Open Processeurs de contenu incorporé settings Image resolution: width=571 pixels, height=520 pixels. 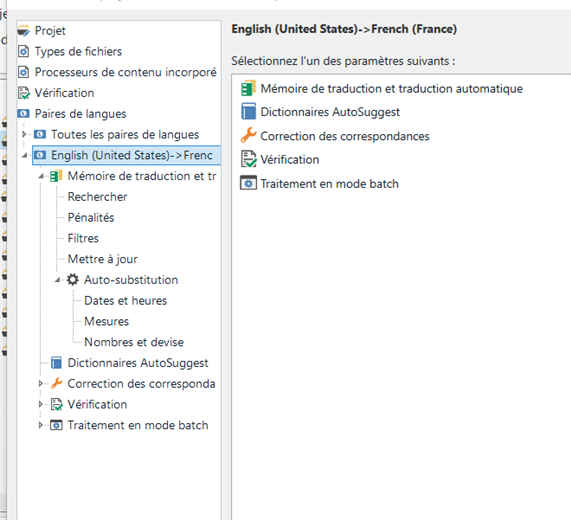coord(126,72)
